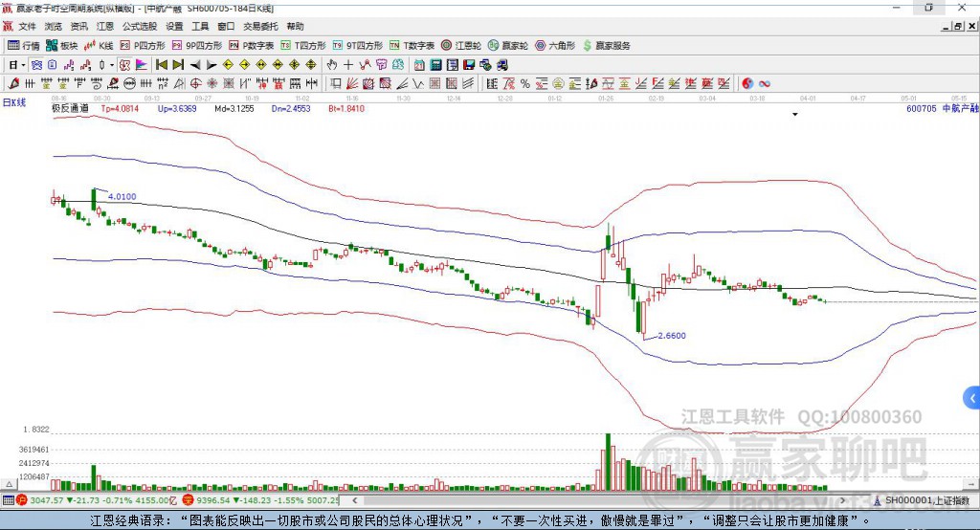Switch to K线 chart view
This screenshot has height=530, width=980.
coord(99,46)
